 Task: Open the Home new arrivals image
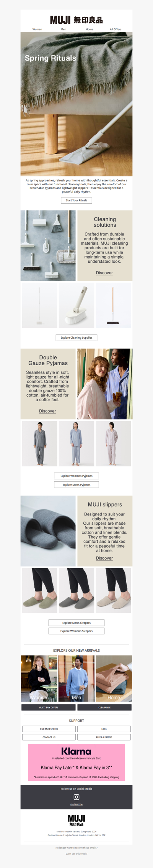tap(114, 678)
